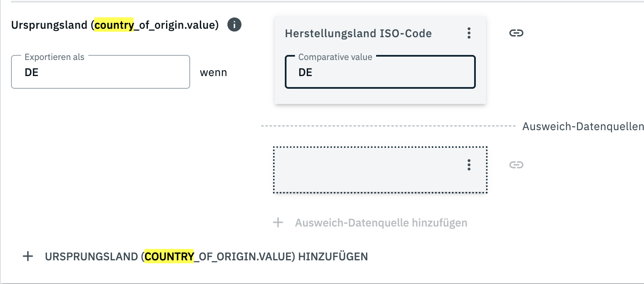The height and width of the screenshot is (284, 644).
Task: Click the "Exportieren als" floating field label
Action: [x=55, y=57]
